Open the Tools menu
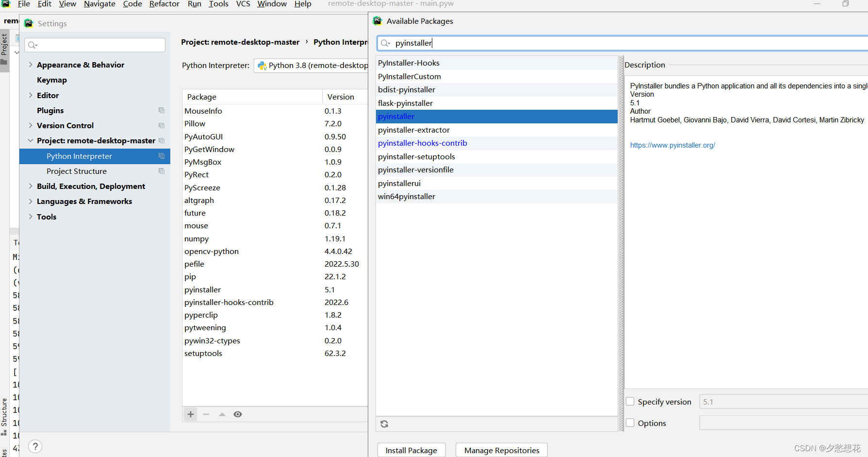 (x=218, y=4)
